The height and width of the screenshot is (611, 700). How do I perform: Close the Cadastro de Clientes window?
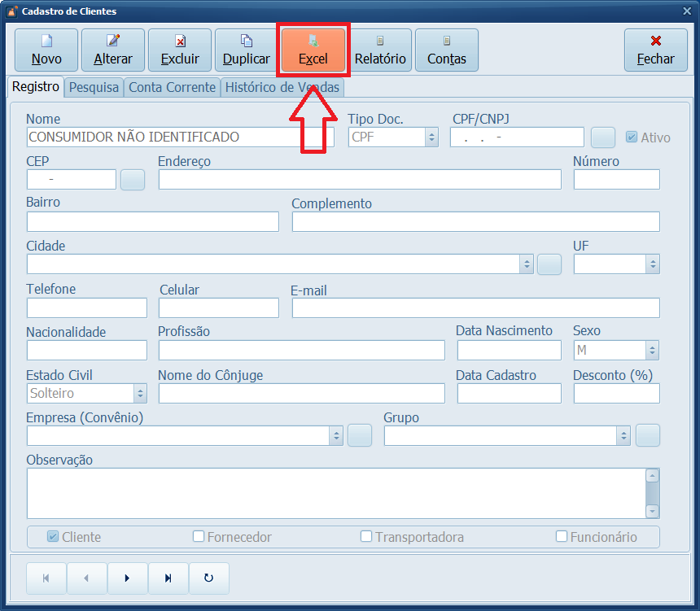click(x=687, y=11)
